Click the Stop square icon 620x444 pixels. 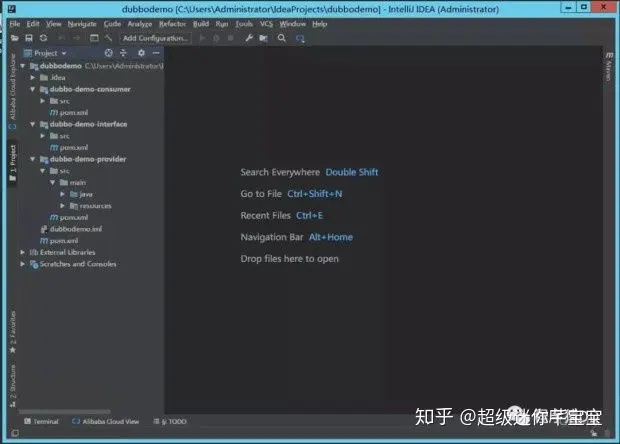click(x=231, y=38)
